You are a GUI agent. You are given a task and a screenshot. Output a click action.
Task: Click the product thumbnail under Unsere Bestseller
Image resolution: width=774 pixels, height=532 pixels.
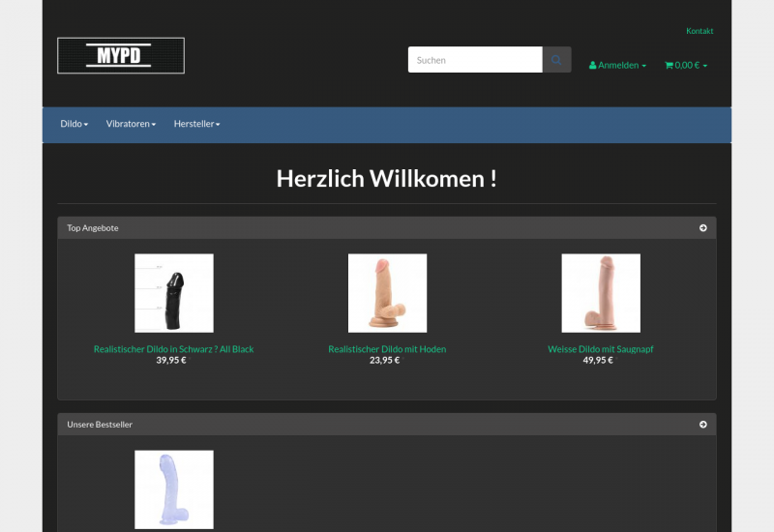[x=174, y=488]
